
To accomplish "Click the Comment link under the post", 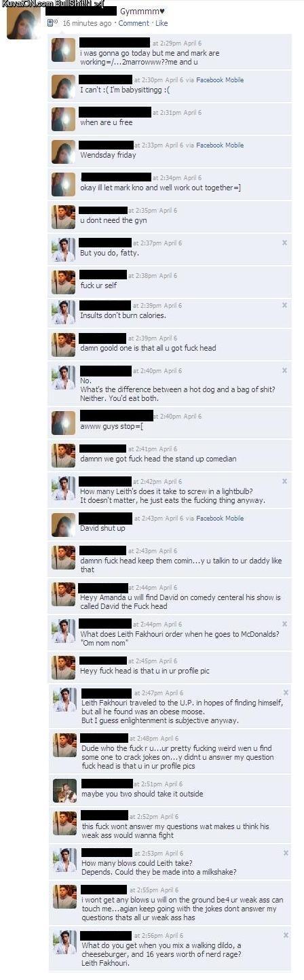I will (133, 23).
